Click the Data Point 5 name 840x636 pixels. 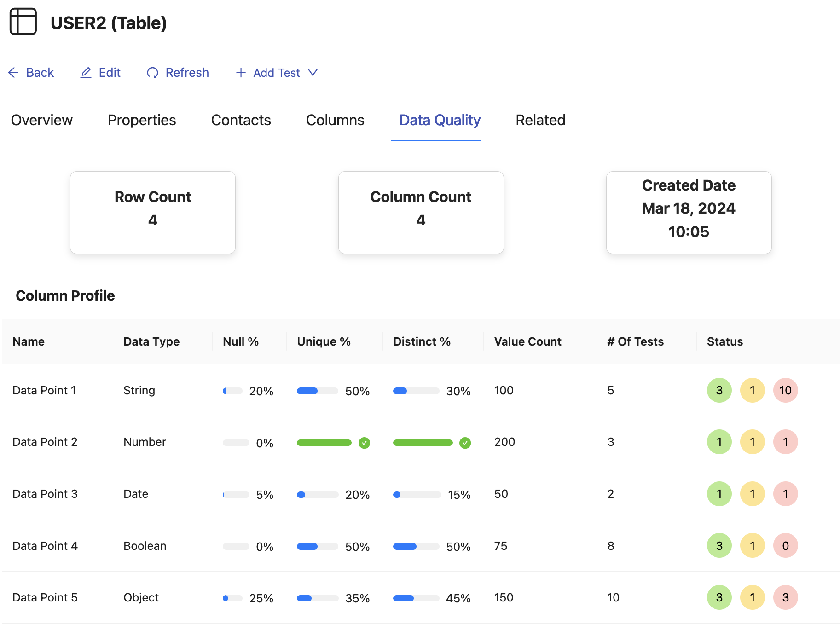pos(45,597)
